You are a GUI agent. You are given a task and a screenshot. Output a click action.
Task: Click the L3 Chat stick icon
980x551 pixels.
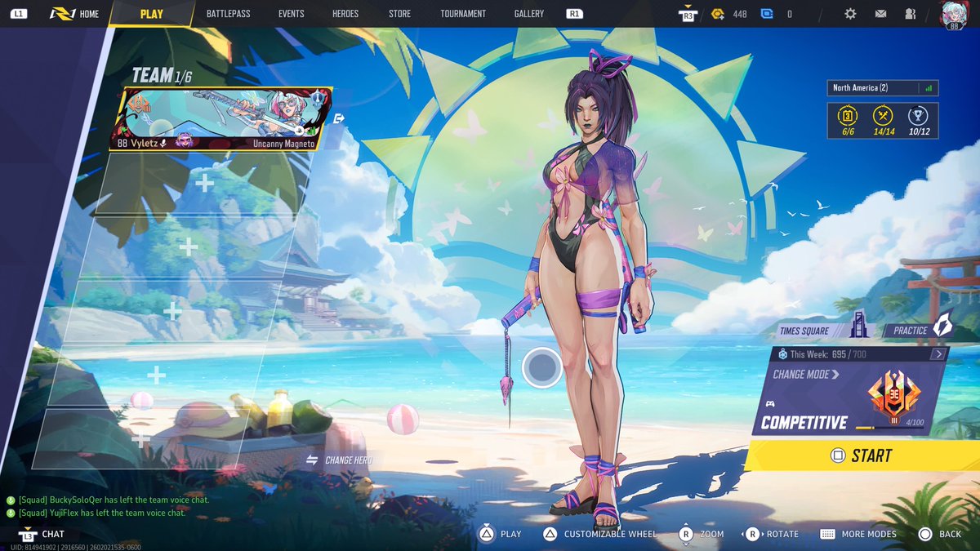pos(28,535)
